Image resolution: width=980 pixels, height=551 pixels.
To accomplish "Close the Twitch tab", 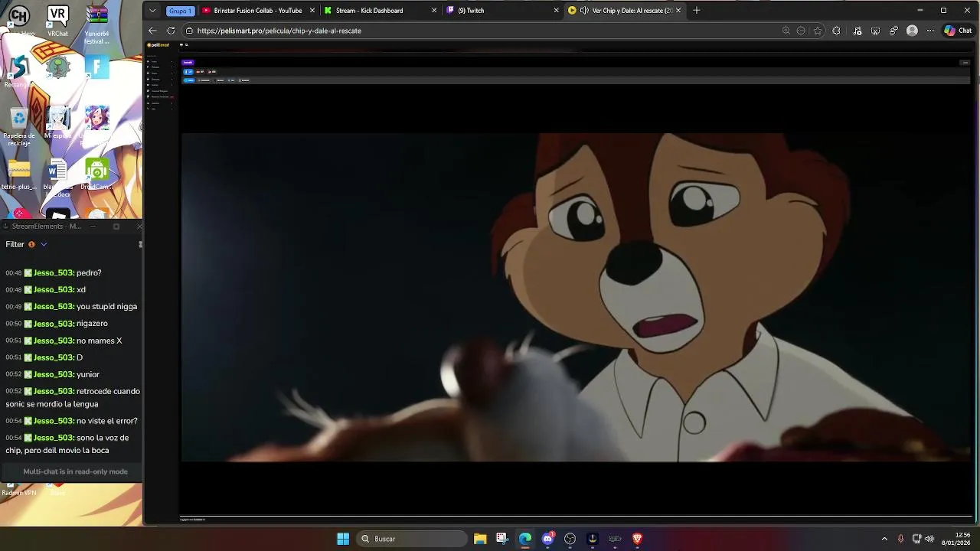I will (557, 11).
